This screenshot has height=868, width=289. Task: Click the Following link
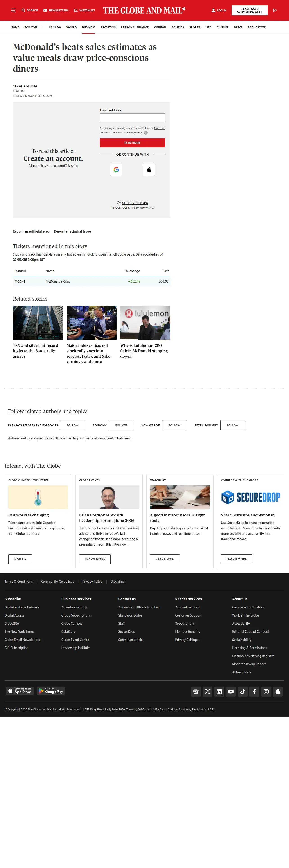[124, 438]
